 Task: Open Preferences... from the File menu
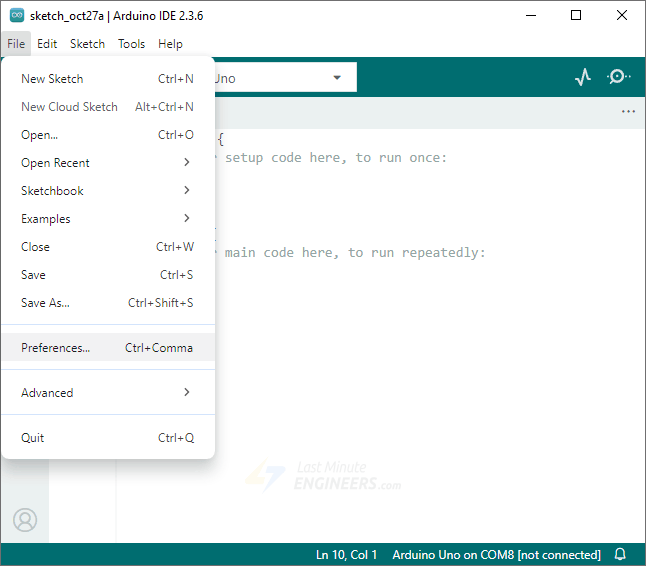[x=108, y=347]
